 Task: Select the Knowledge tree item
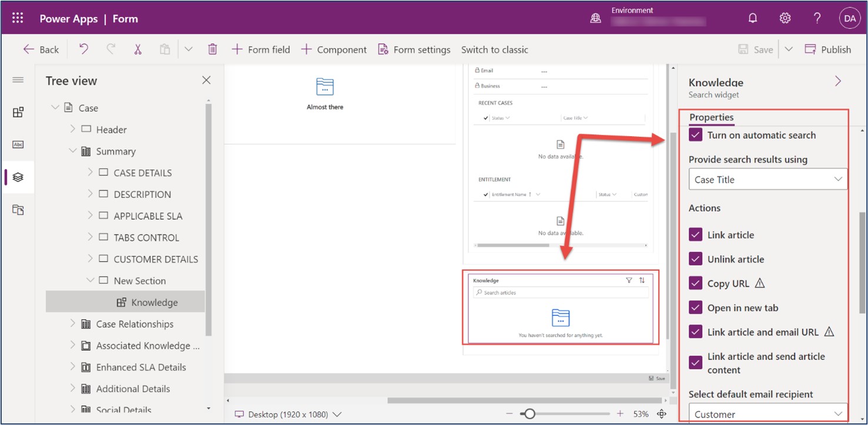[x=126, y=302]
